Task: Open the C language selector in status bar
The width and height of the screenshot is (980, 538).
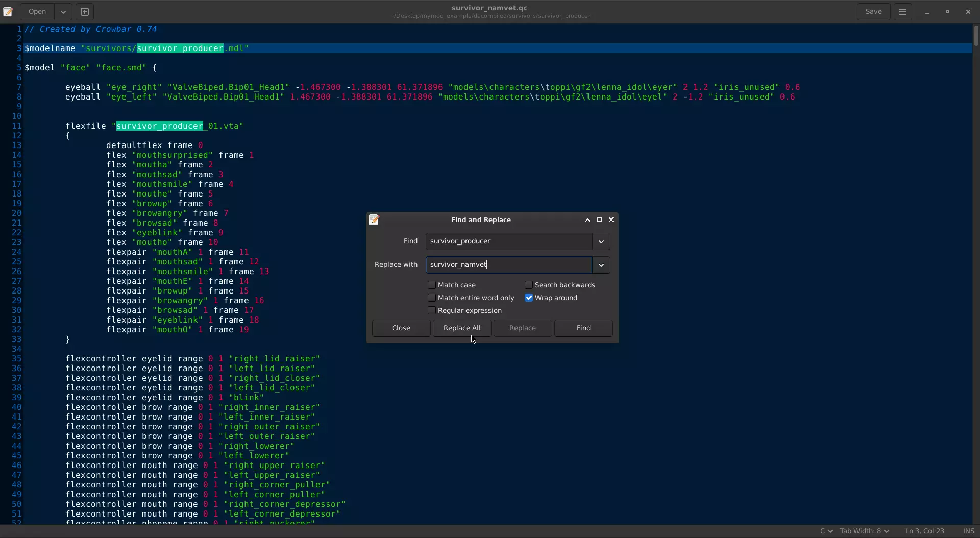Action: (826, 531)
